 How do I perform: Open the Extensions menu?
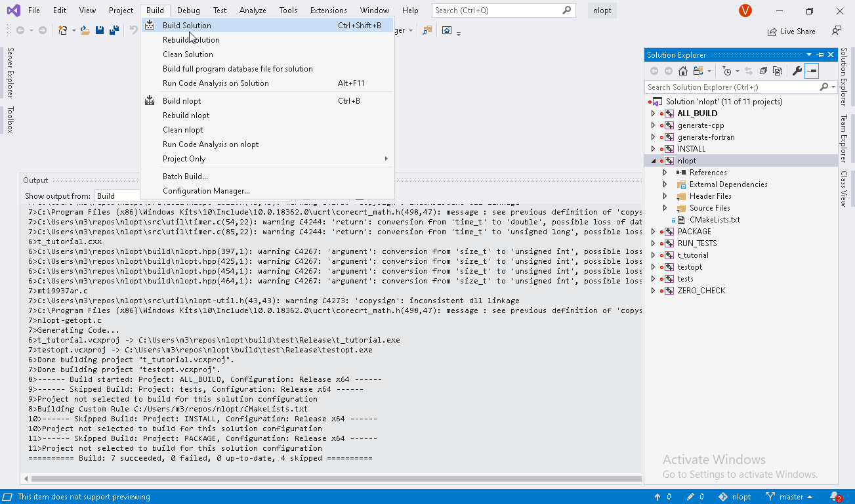(329, 10)
